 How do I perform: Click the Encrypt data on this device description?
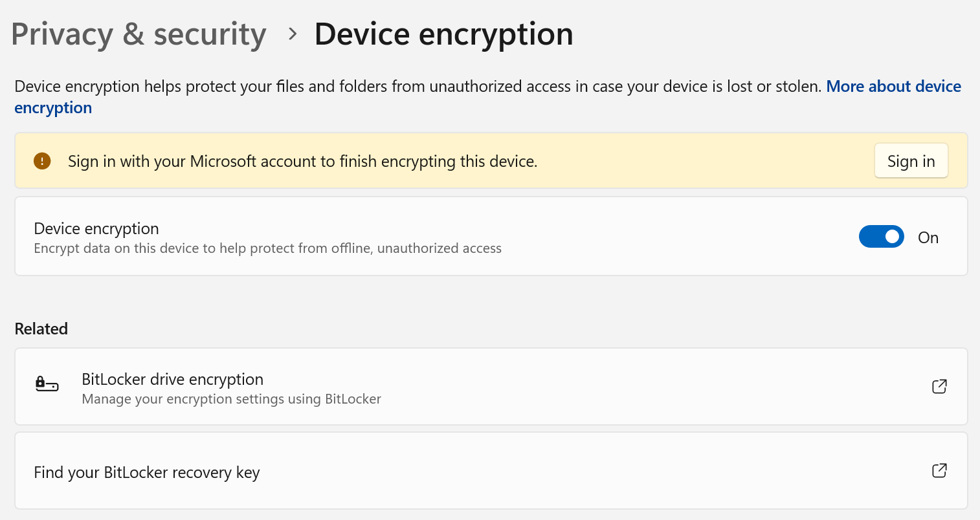coord(267,248)
